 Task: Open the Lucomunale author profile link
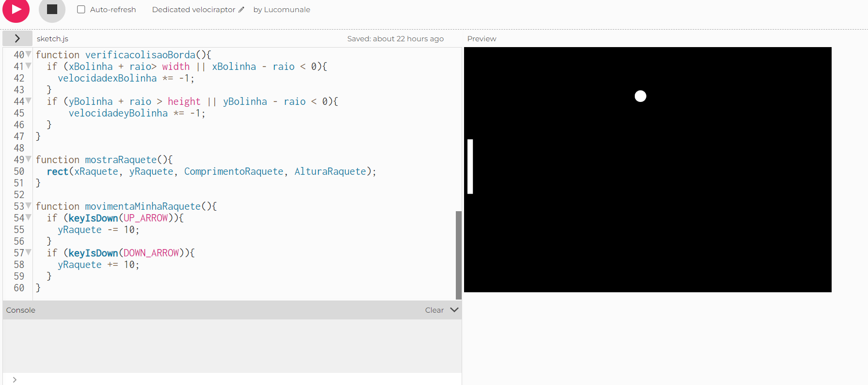(x=287, y=10)
